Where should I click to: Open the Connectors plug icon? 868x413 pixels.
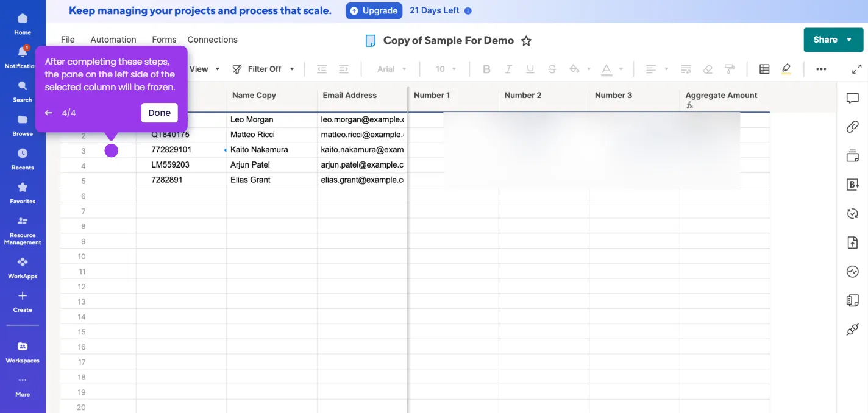point(853,330)
